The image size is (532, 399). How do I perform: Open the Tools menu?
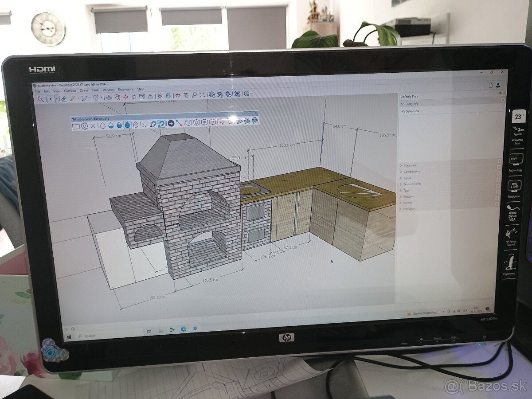pos(95,90)
